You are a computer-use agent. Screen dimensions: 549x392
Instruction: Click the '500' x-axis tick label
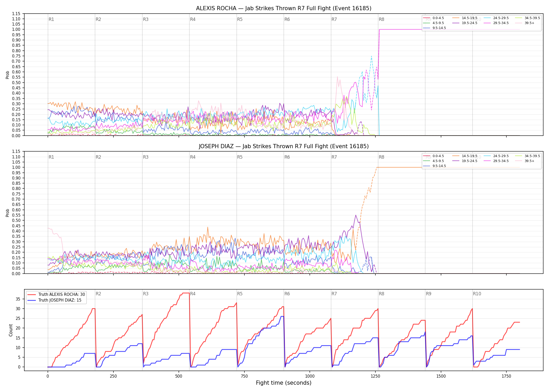click(x=179, y=376)
